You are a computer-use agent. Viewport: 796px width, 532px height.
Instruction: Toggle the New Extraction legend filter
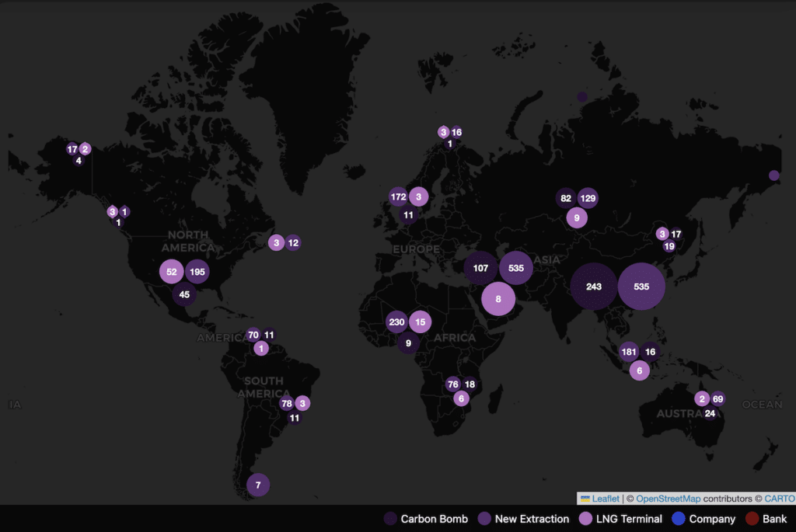pos(525,519)
